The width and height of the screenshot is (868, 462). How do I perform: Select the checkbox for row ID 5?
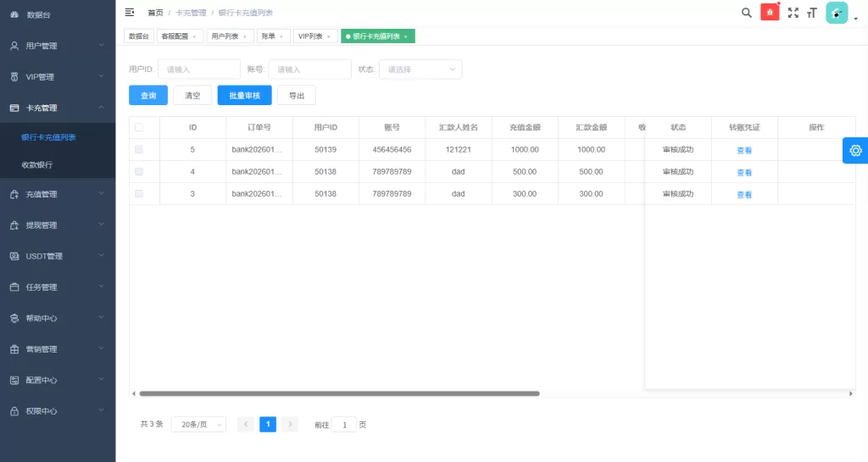pyautogui.click(x=139, y=149)
